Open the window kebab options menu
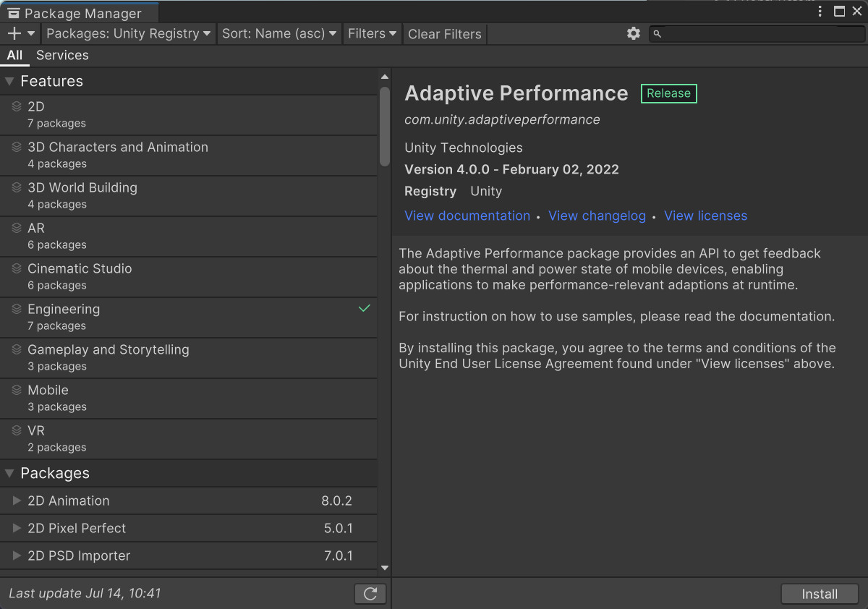The image size is (868, 609). (820, 11)
